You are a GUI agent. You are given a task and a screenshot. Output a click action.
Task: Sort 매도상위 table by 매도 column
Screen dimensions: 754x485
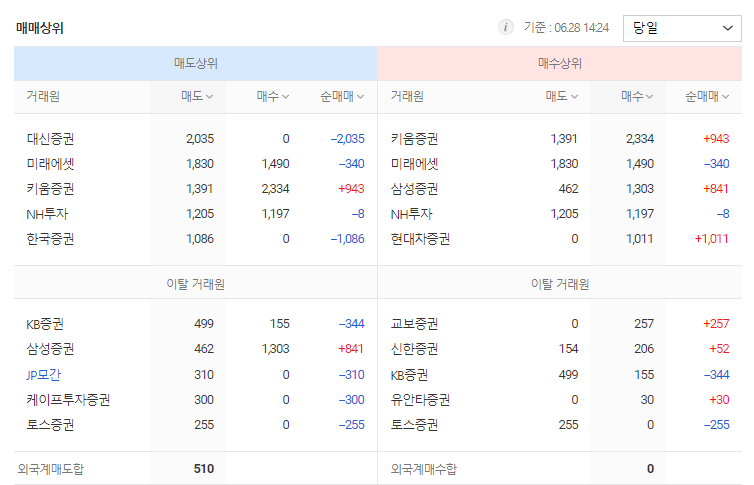(197, 97)
